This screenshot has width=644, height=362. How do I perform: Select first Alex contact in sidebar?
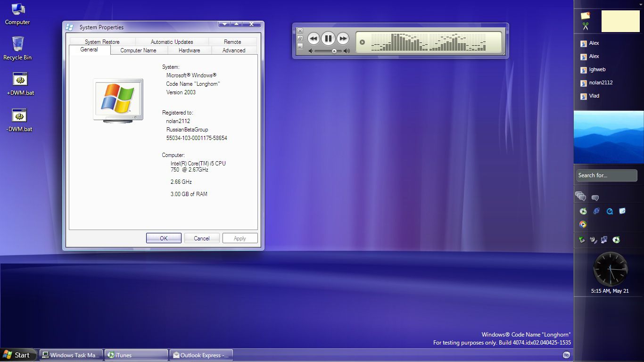click(590, 43)
